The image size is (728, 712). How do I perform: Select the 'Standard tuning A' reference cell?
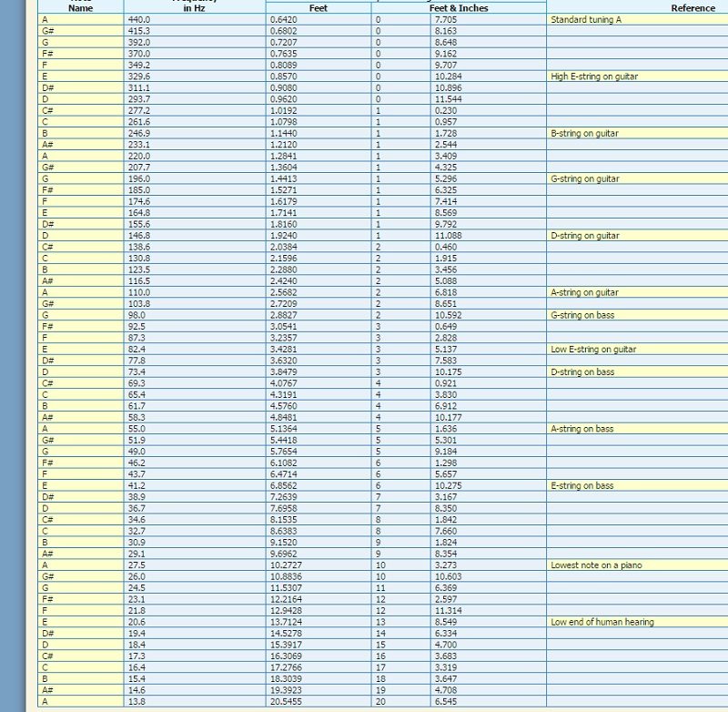coord(637,19)
